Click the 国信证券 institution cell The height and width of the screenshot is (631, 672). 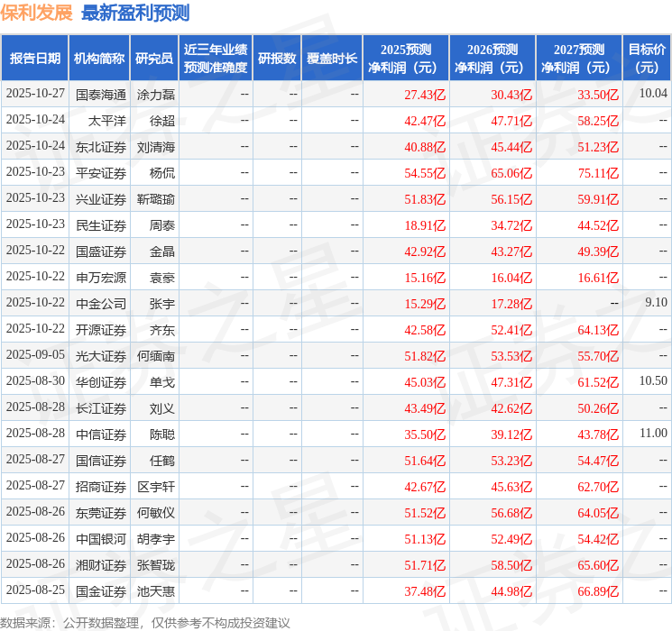click(101, 461)
